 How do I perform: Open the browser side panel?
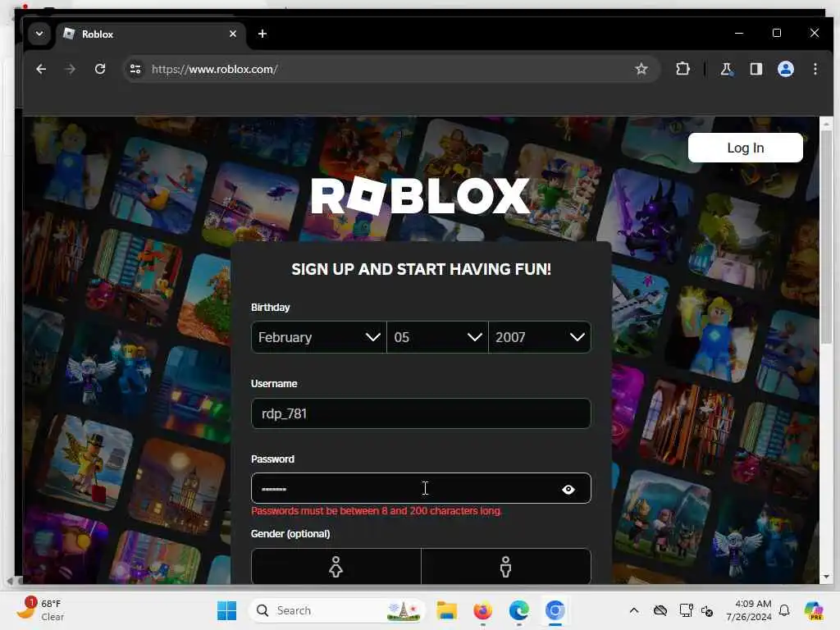tap(756, 69)
